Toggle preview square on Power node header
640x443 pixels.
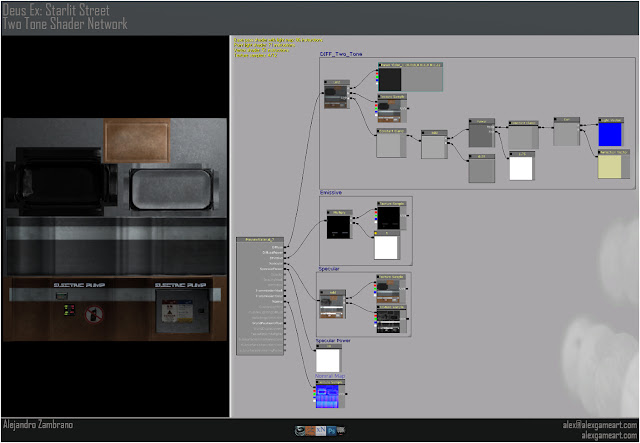[471, 121]
